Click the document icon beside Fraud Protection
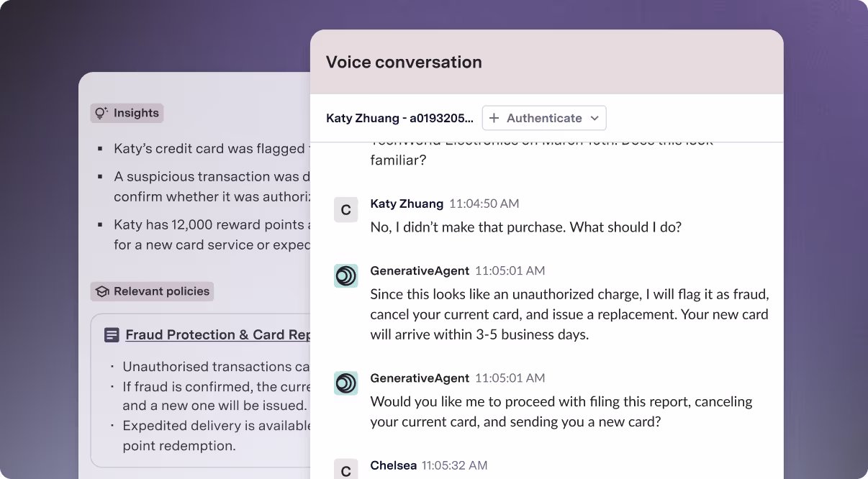Viewport: 868px width, 479px height. pyautogui.click(x=112, y=334)
